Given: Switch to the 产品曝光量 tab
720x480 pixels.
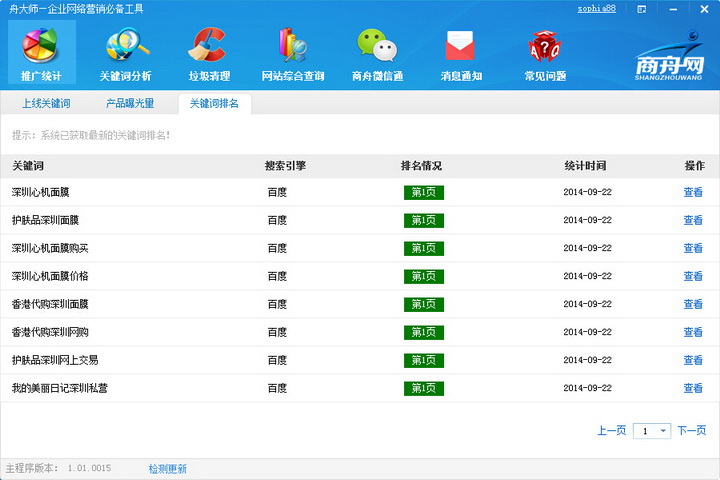Looking at the screenshot, I should [130, 103].
